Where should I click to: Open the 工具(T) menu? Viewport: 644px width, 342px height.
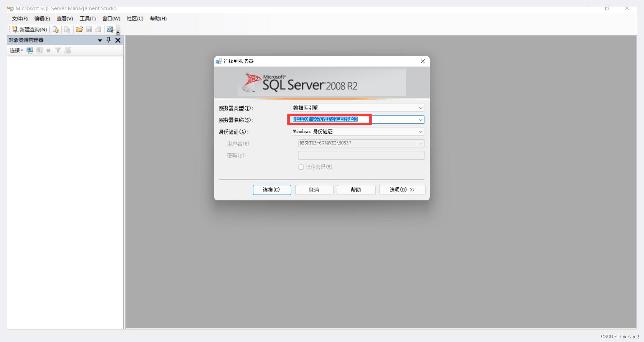click(x=88, y=19)
